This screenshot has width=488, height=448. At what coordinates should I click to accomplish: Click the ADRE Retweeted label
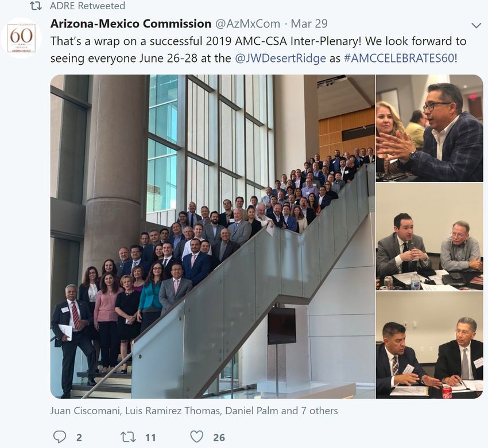click(87, 6)
